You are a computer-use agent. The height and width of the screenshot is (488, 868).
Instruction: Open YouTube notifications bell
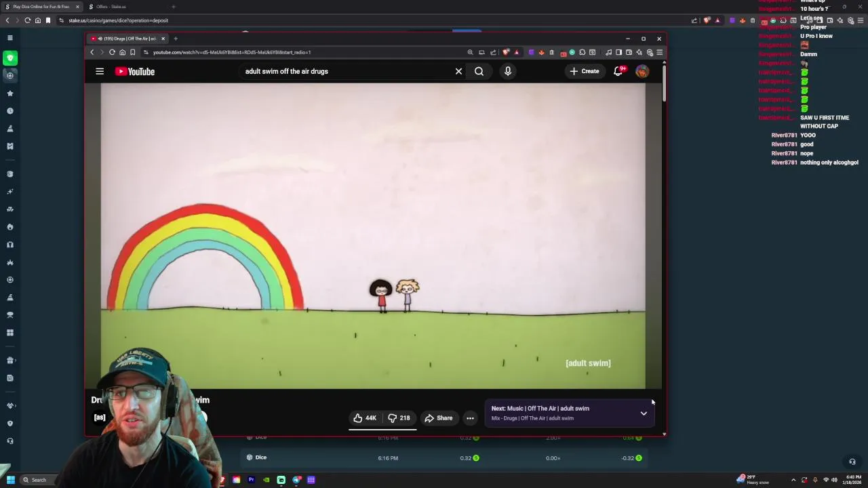[x=618, y=71]
